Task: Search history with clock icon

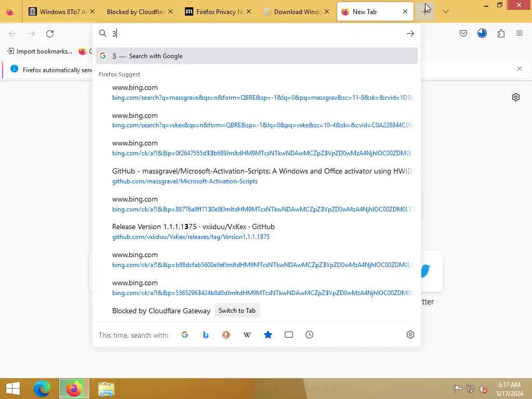Action: tap(310, 335)
